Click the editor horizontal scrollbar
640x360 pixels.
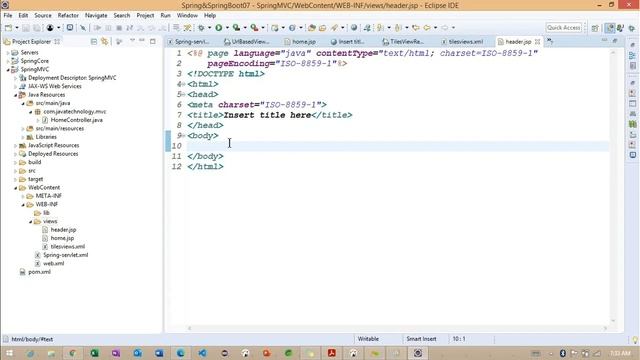(x=398, y=328)
